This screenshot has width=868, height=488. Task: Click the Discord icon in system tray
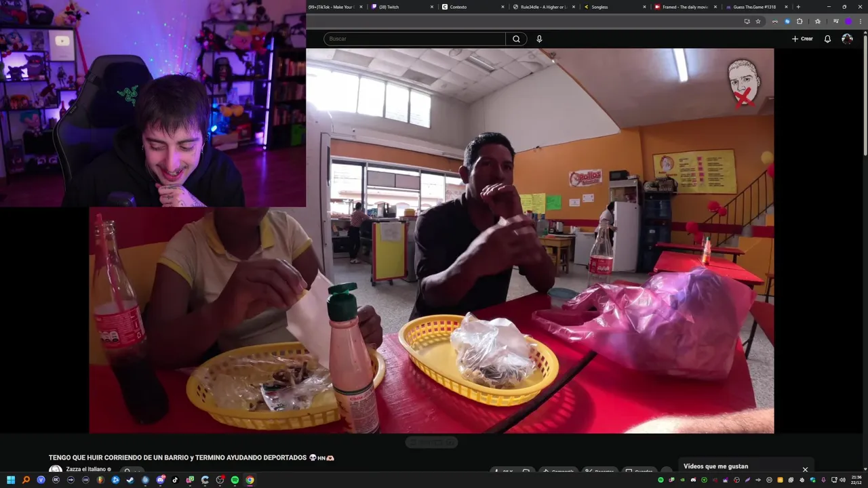[693, 480]
